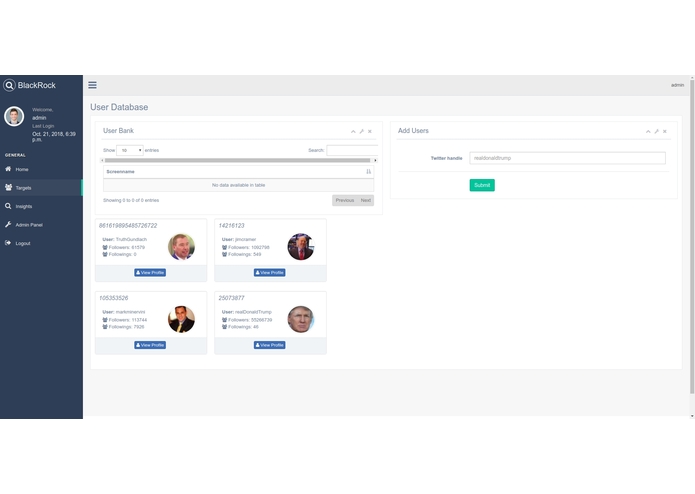
Task: Focus the Twitter handle input field
Action: (567, 158)
